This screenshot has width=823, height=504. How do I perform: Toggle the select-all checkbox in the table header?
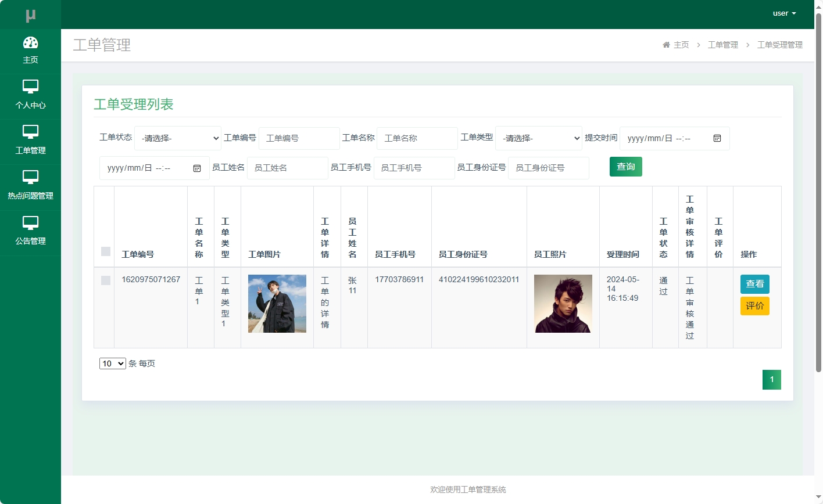tap(105, 251)
